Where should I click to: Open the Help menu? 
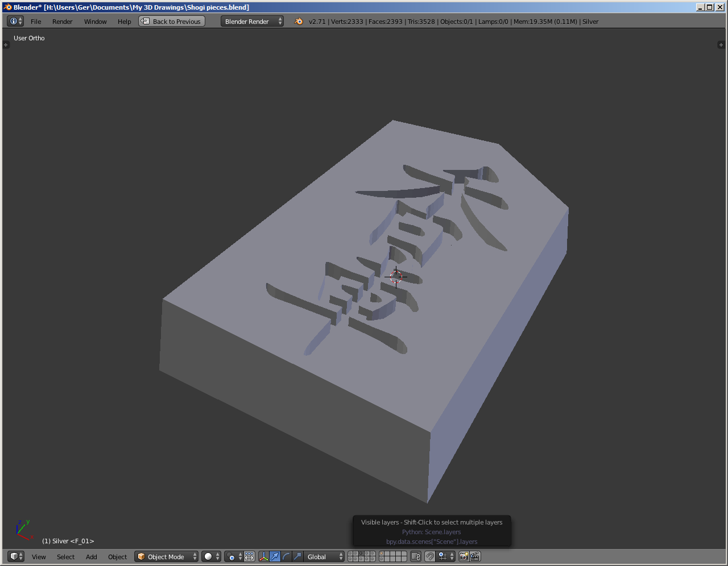[125, 22]
